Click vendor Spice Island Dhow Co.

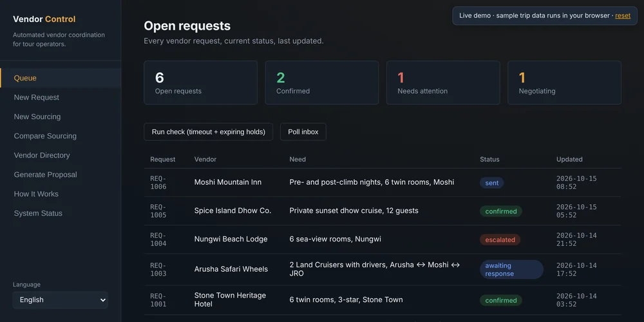[233, 211]
